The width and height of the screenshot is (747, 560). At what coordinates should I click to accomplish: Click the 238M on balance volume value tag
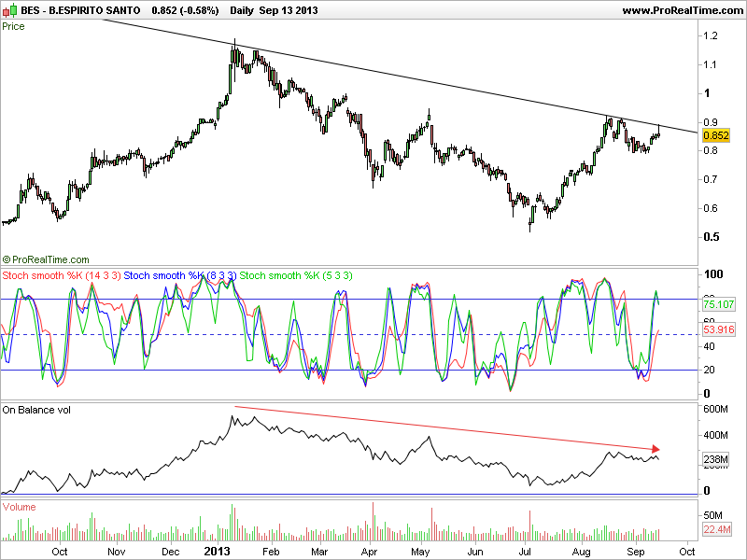716,459
